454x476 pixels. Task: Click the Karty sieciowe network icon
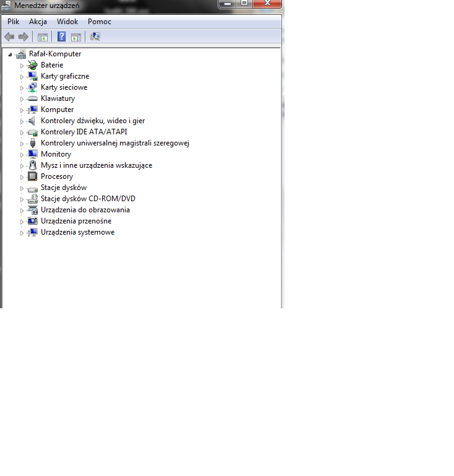pos(32,87)
